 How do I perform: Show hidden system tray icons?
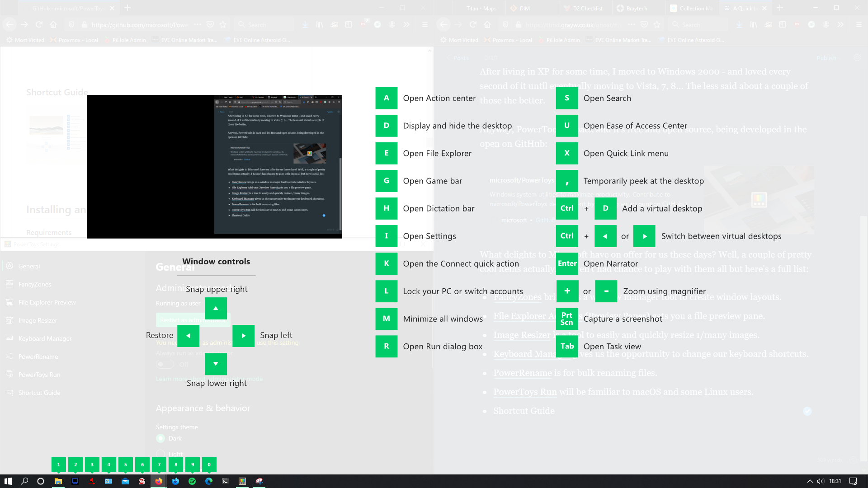coord(810,481)
